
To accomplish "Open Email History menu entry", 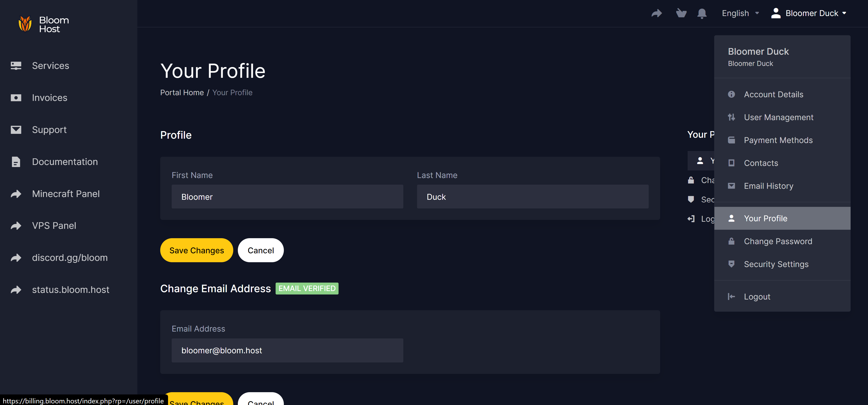I will point(768,186).
